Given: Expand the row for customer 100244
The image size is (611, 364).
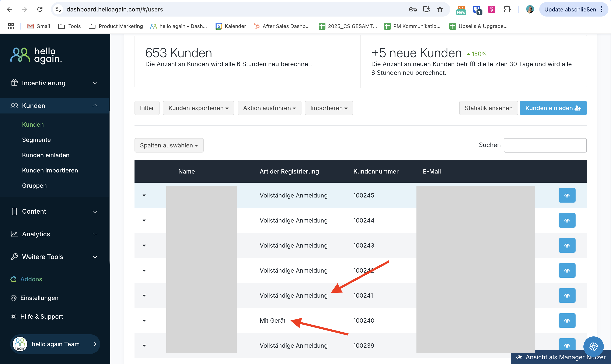Looking at the screenshot, I should pyautogui.click(x=144, y=220).
